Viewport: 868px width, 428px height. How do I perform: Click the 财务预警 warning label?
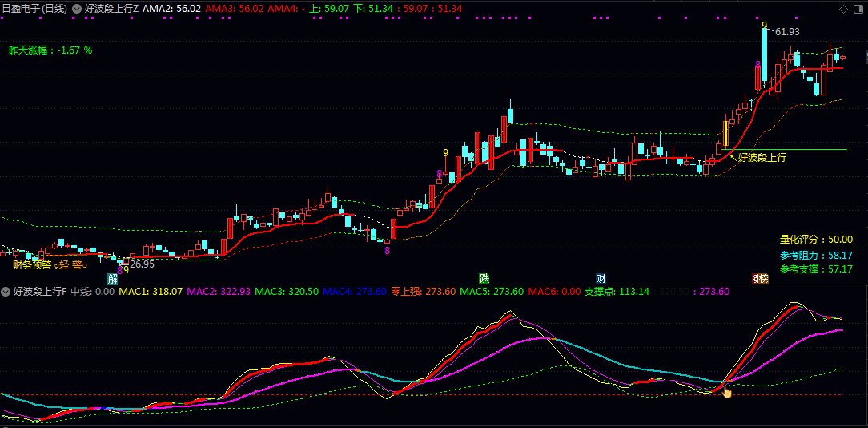click(x=32, y=265)
